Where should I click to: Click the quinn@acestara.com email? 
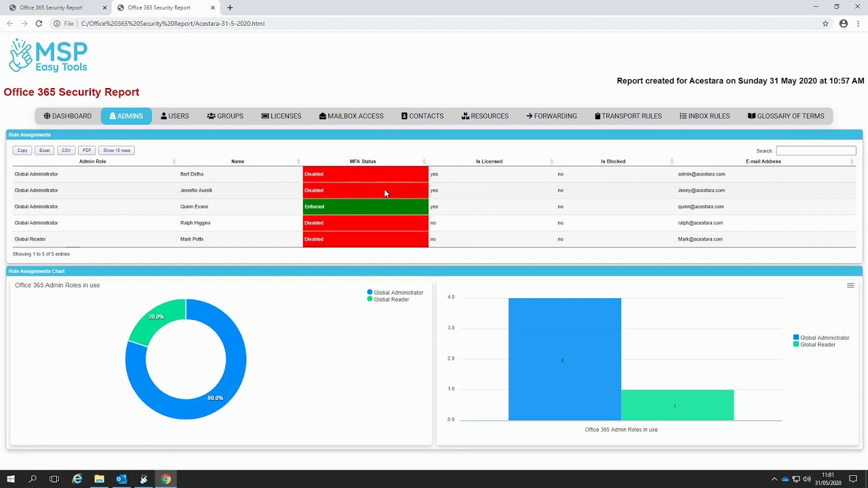click(x=701, y=207)
